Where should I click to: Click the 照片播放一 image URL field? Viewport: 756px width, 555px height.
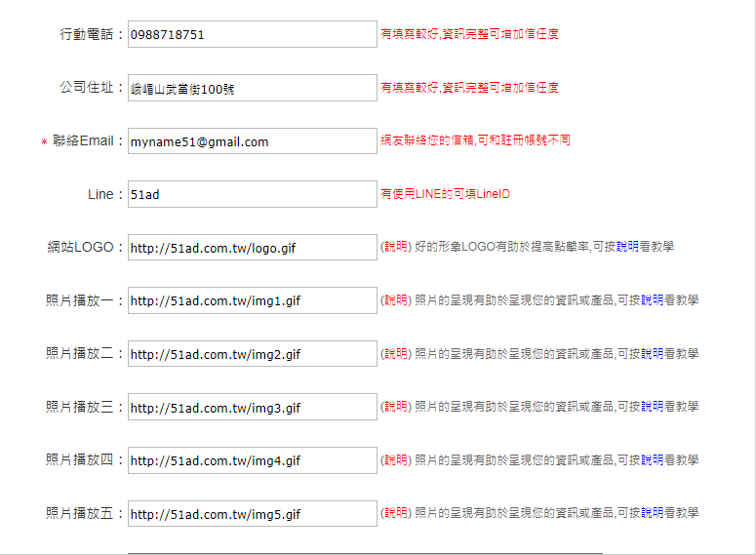point(252,300)
